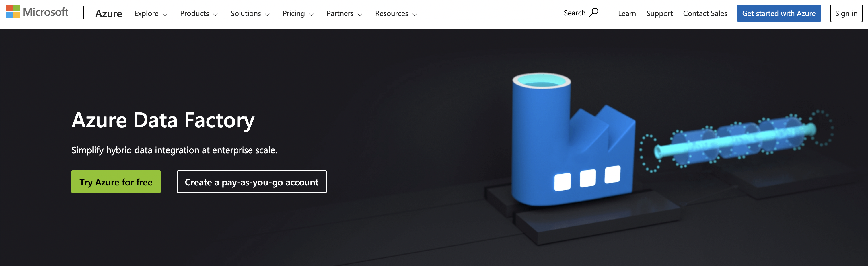Click the Sign in button
The height and width of the screenshot is (266, 868).
pyautogui.click(x=846, y=13)
